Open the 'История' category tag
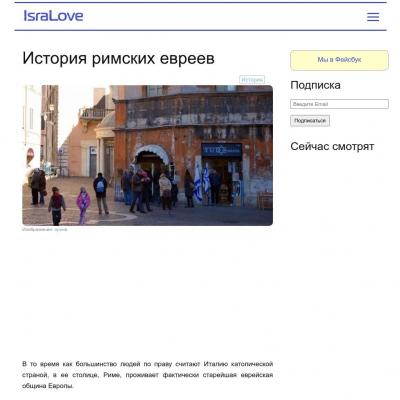 click(x=252, y=80)
